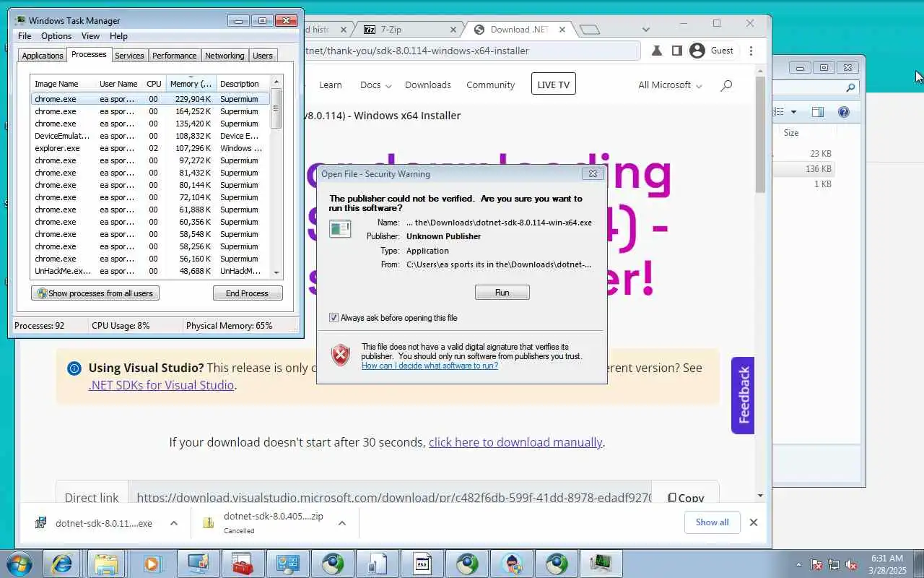
Task: Click the Task Manager taskbar icon
Action: pyautogui.click(x=601, y=564)
